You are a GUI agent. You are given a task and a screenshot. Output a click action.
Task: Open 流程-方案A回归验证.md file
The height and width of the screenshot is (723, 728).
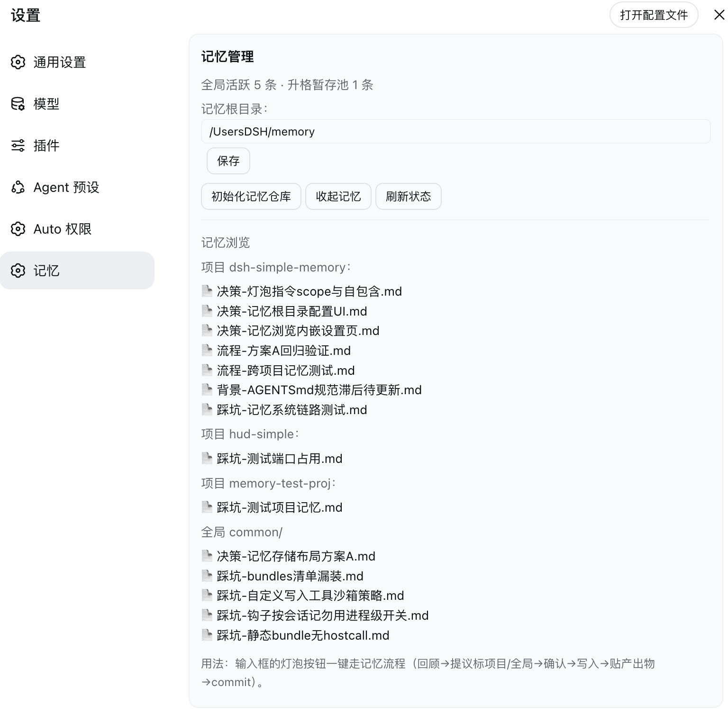click(284, 350)
